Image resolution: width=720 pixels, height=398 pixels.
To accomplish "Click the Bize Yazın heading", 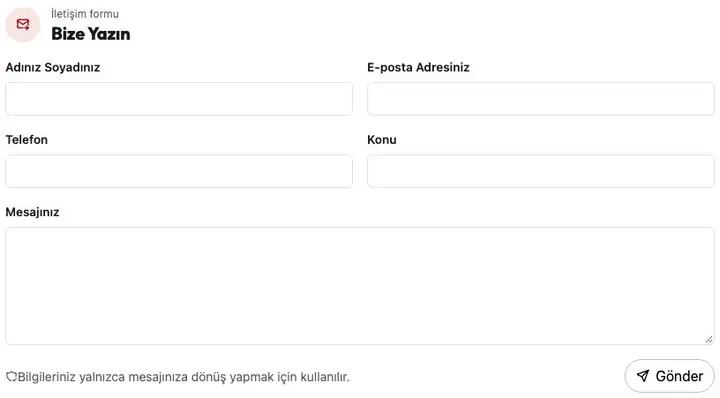I will 90,34.
